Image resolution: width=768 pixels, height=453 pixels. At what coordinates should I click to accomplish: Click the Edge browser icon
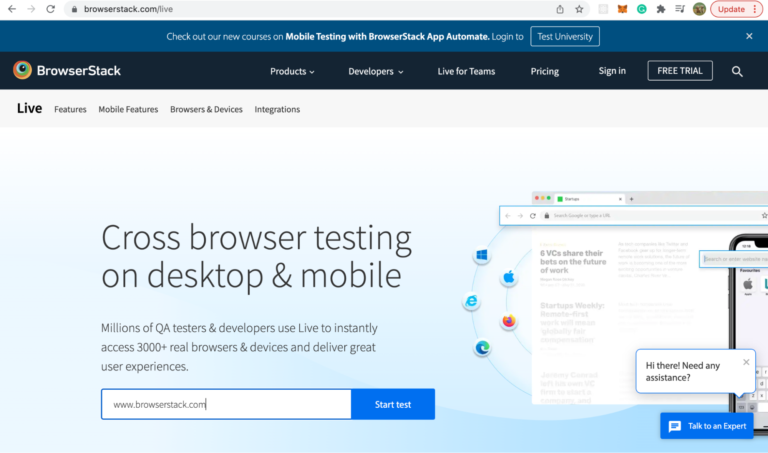tap(482, 347)
